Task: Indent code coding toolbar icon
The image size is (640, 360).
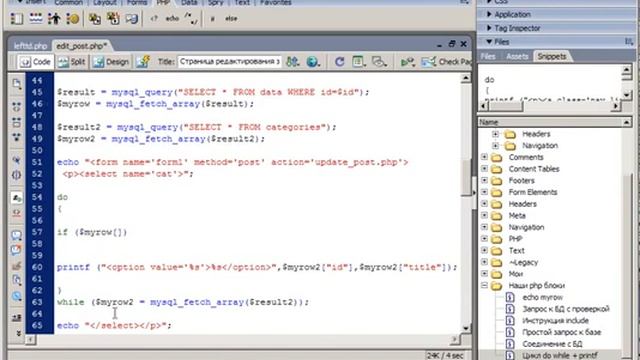Action: (17, 318)
